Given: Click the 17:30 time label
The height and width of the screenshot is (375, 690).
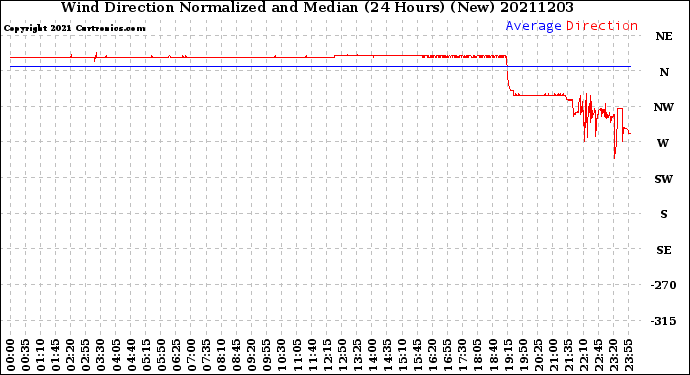Looking at the screenshot, I should [462, 355].
